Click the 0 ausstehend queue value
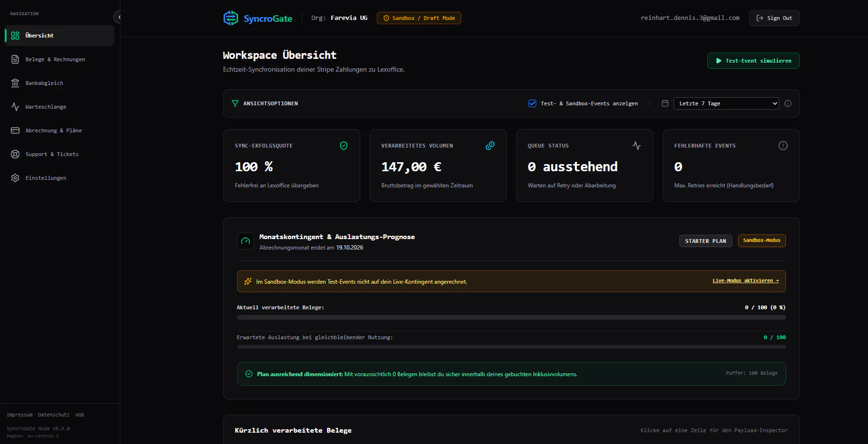This screenshot has width=868, height=444. [573, 167]
